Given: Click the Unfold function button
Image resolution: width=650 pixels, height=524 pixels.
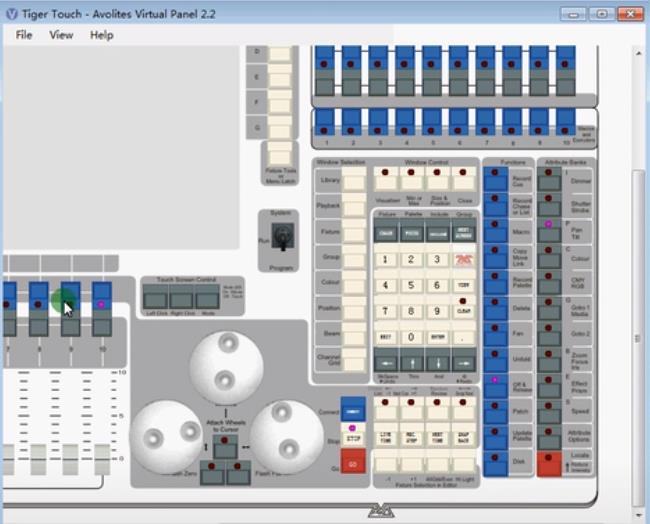Looking at the screenshot, I should (495, 360).
